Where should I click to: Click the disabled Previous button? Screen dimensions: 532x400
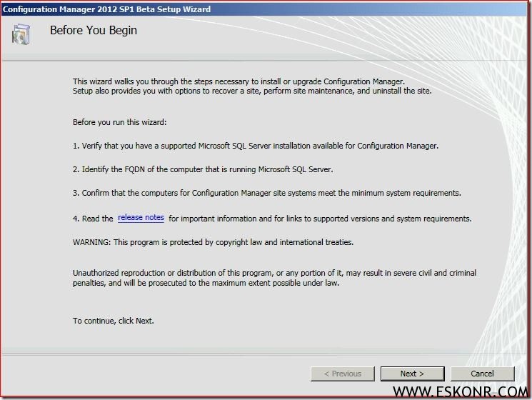click(x=342, y=374)
